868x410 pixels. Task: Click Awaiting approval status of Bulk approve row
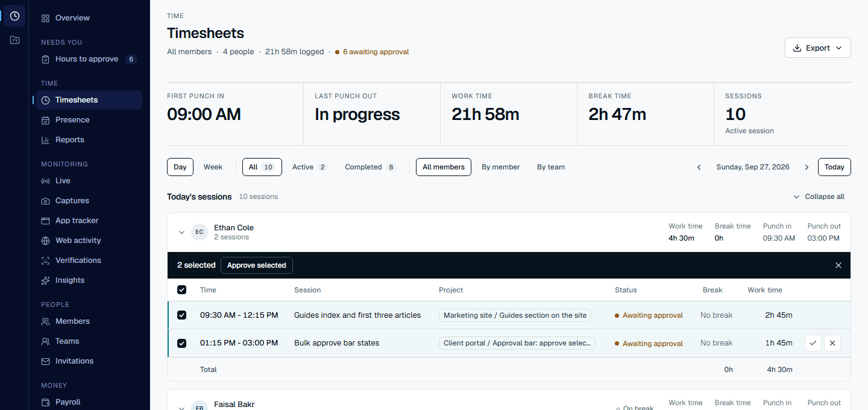pyautogui.click(x=649, y=344)
